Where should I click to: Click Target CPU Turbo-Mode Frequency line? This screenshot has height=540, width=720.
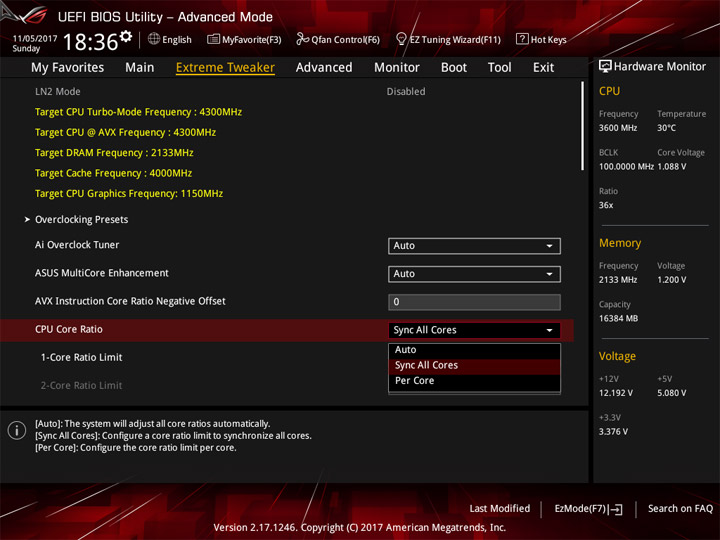[x=138, y=112]
